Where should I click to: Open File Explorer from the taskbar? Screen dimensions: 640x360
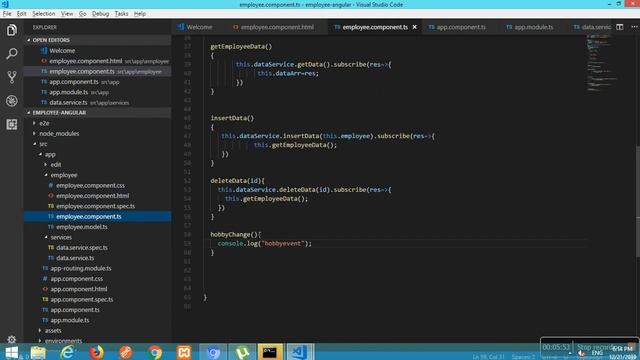coord(38,352)
